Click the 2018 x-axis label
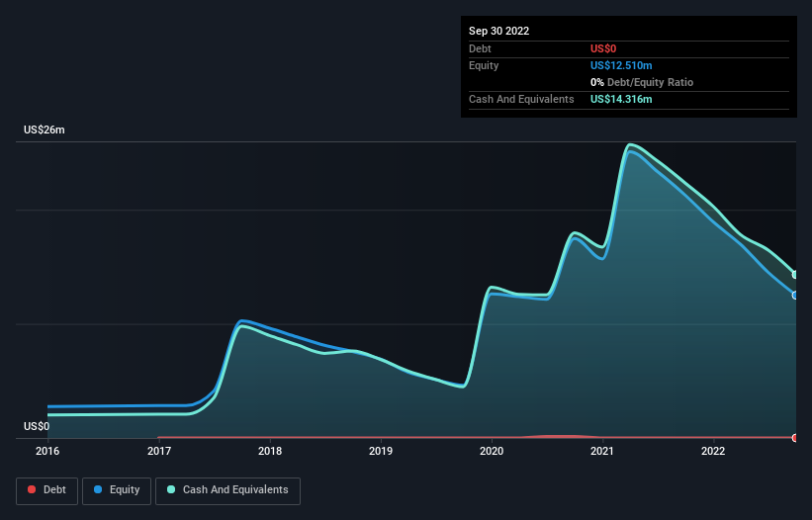The width and height of the screenshot is (812, 520). 270,451
